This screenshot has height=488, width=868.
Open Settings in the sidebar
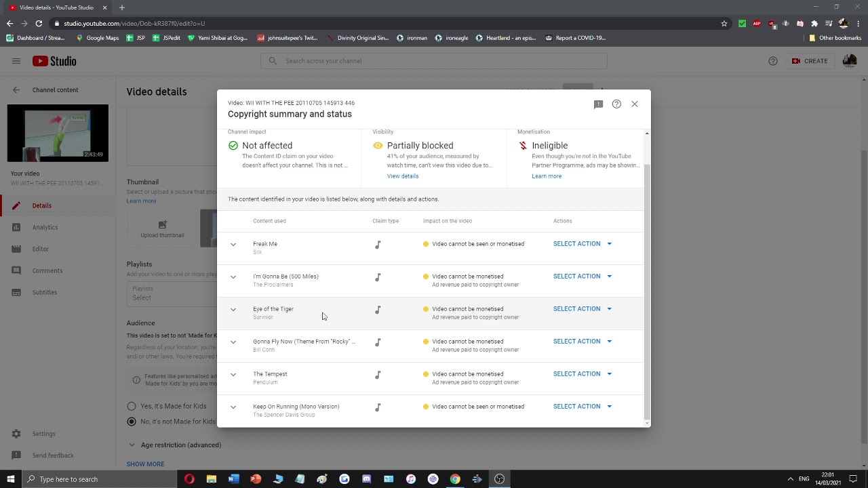(58, 434)
